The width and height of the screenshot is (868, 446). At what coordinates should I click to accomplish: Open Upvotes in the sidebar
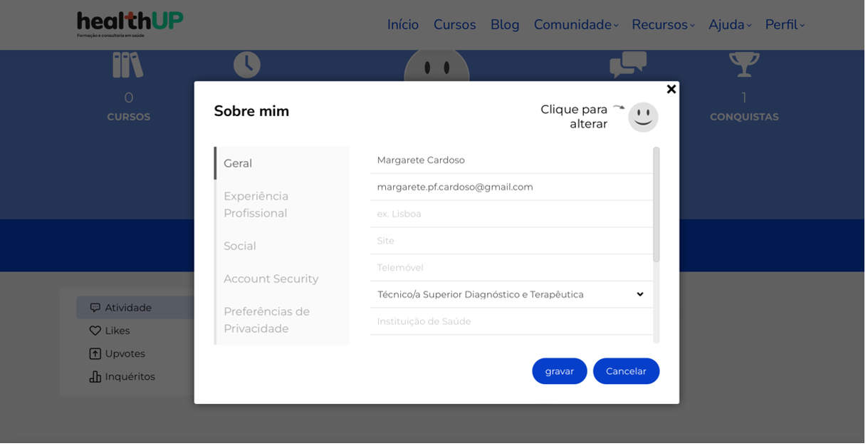pyautogui.click(x=125, y=355)
